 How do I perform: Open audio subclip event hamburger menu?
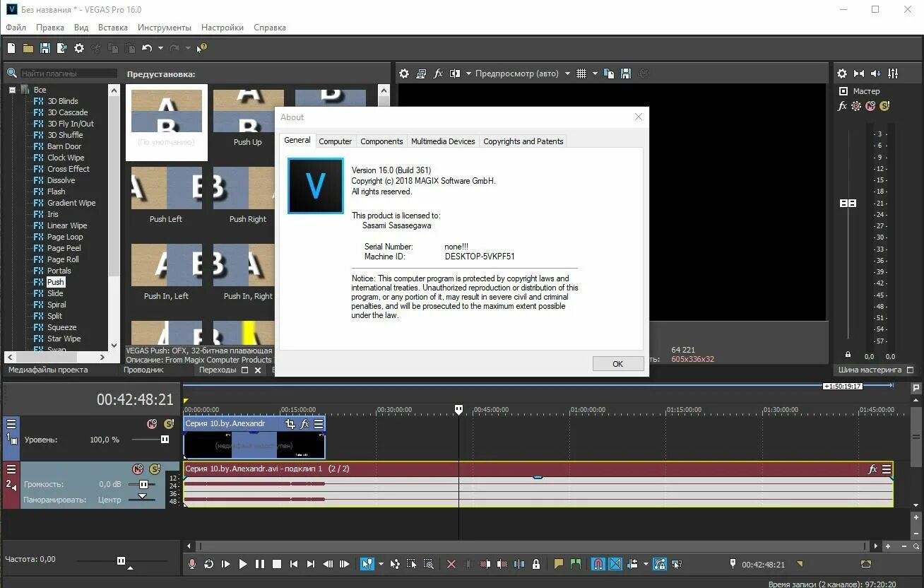(x=887, y=469)
